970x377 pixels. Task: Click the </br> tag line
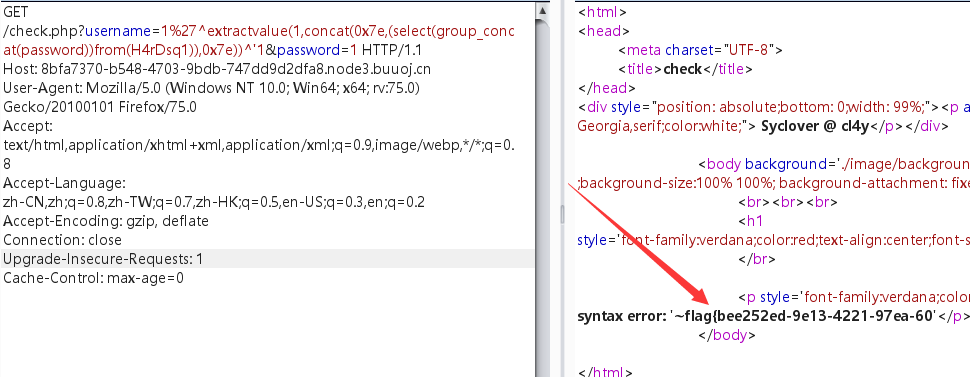[757, 259]
